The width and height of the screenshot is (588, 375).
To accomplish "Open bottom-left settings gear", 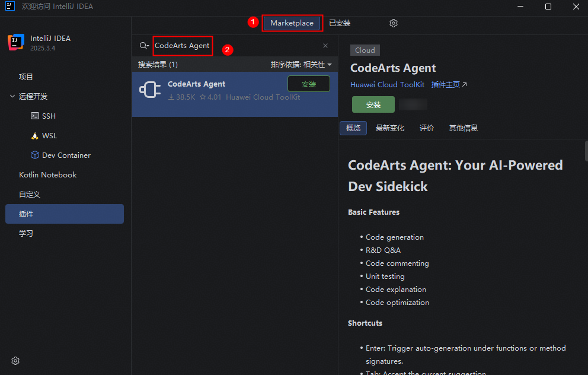I will click(x=15, y=361).
